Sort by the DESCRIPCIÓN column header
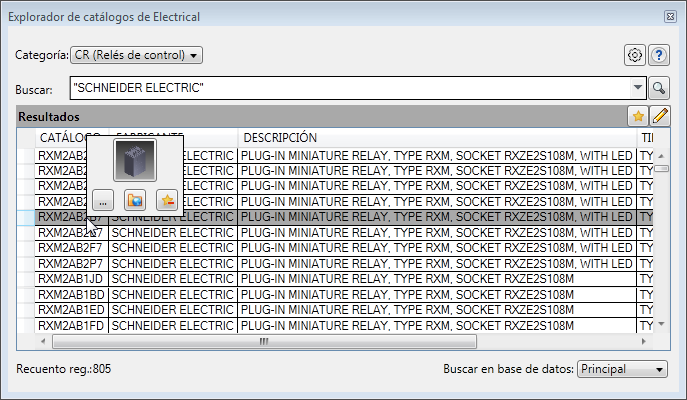 (437, 138)
